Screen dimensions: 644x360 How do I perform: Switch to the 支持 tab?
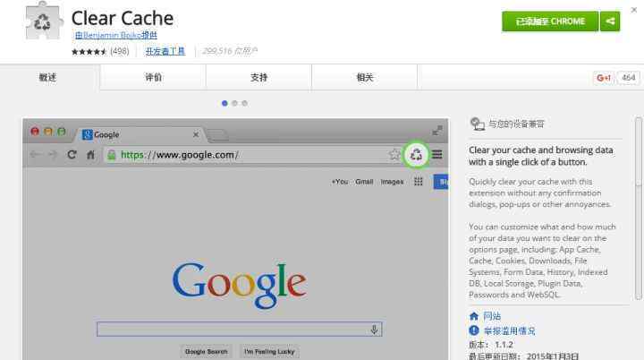coord(258,77)
